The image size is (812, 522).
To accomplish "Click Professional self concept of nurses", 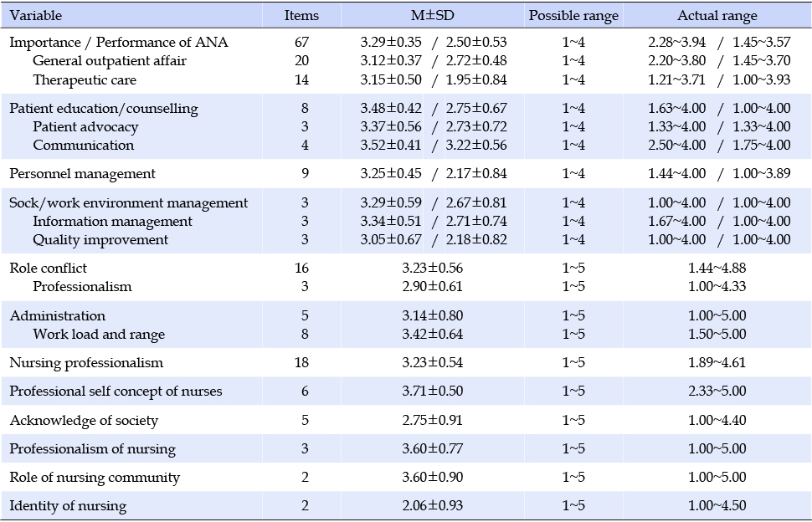I will [116, 391].
